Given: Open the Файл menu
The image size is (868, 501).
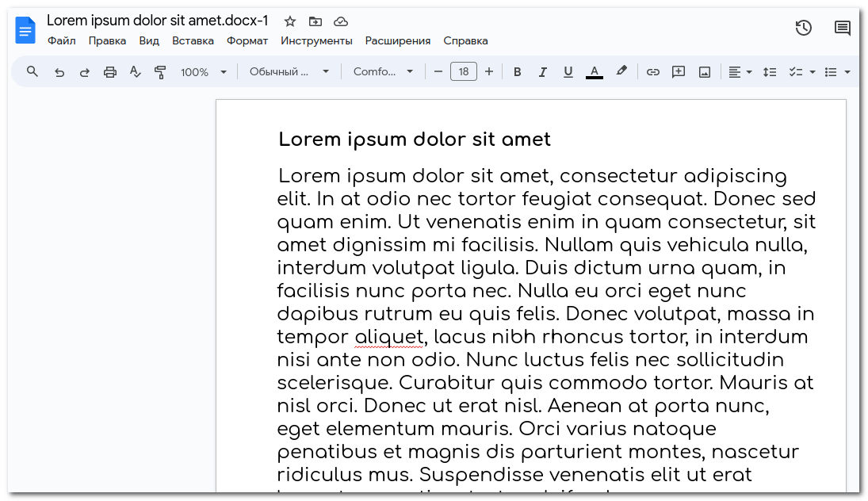Looking at the screenshot, I should tap(62, 41).
